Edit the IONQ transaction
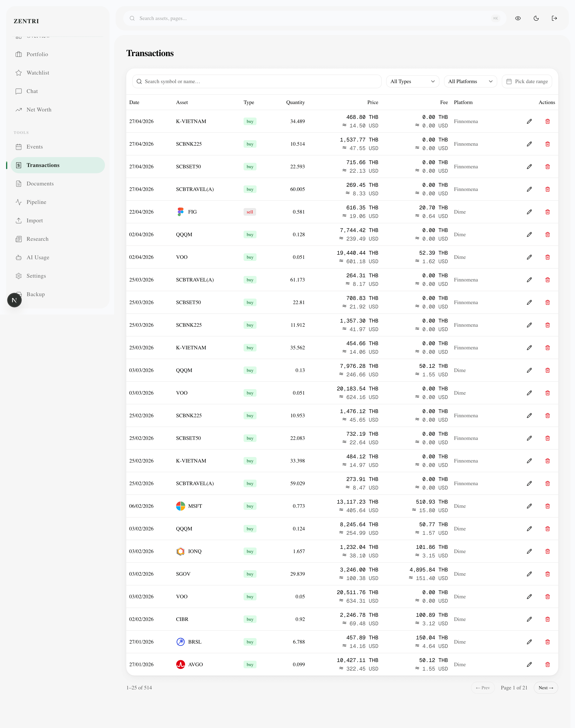 529,551
